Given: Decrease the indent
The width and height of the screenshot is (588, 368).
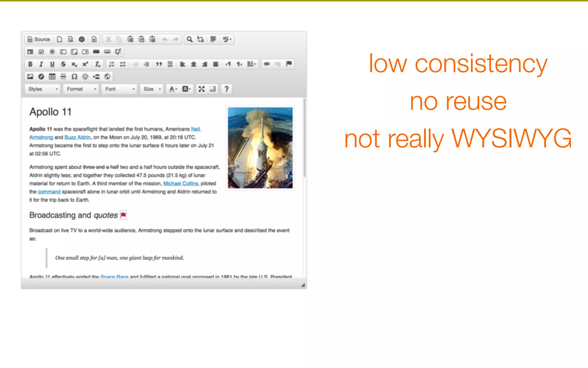Looking at the screenshot, I should [135, 64].
